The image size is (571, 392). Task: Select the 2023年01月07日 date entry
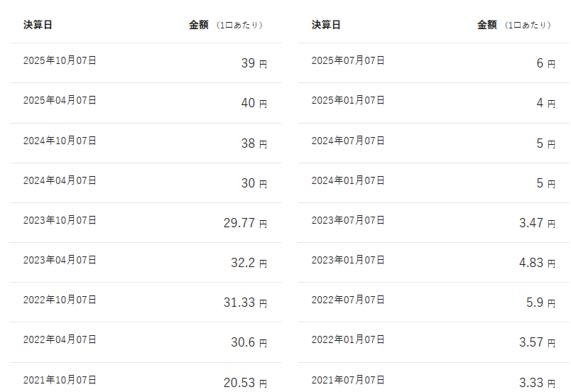[348, 260]
